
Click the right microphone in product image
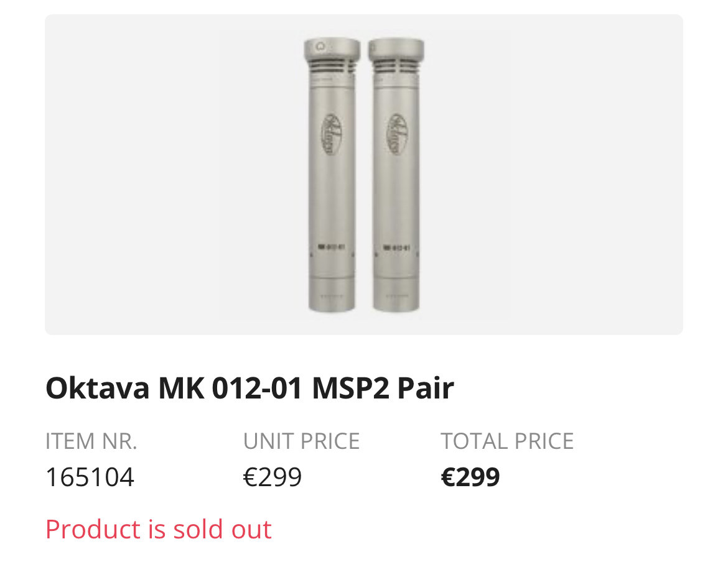coord(396,175)
